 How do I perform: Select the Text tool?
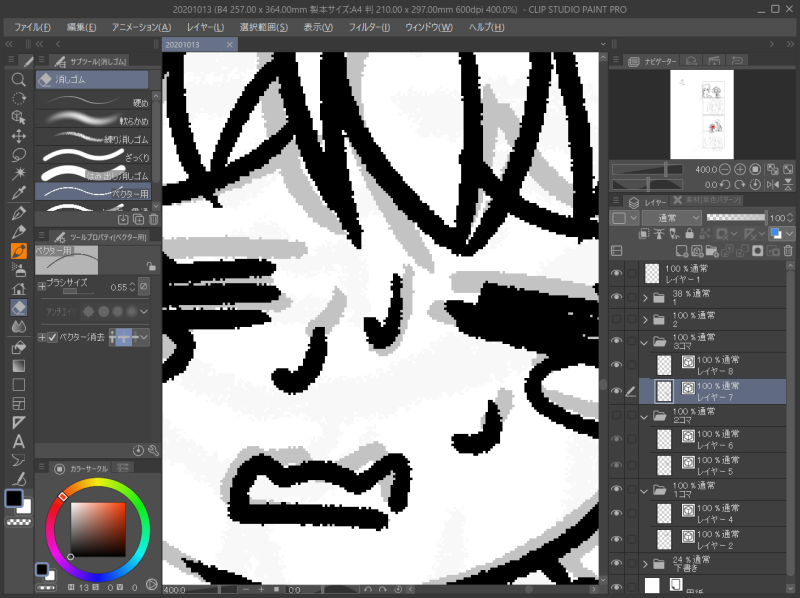[x=18, y=442]
